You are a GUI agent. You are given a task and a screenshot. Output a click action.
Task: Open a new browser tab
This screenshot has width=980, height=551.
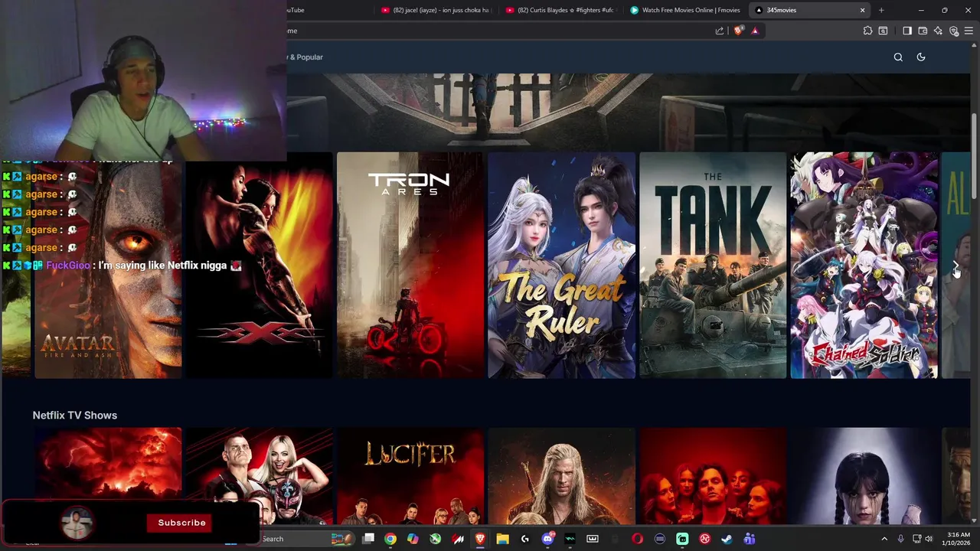(881, 10)
